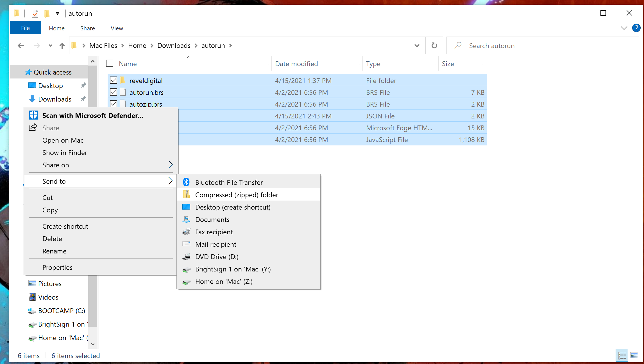Screen dimensions: 644x364
Task: Click the Downloads breadcrumb in address bar
Action: pos(174,46)
